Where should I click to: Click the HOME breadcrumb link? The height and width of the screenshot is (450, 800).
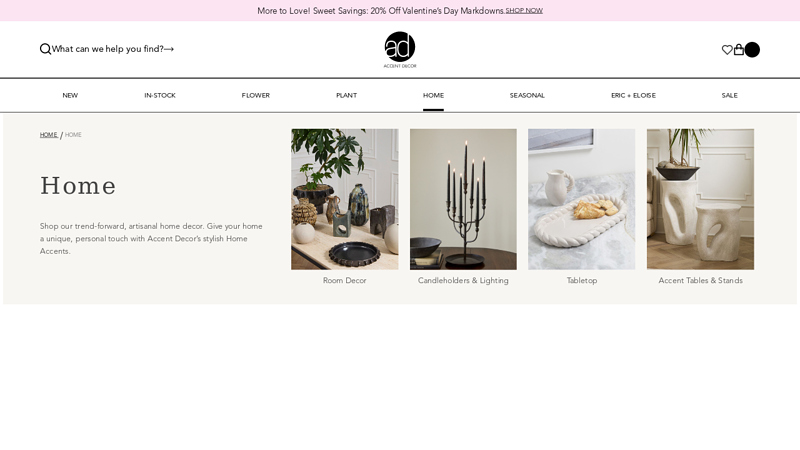(x=48, y=135)
